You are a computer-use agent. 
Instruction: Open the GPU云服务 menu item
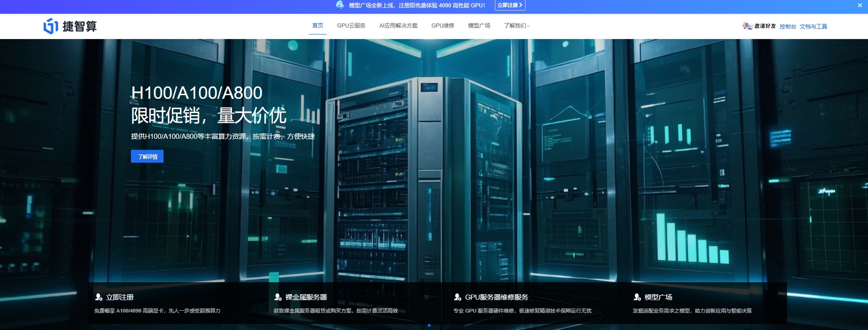[x=351, y=26]
